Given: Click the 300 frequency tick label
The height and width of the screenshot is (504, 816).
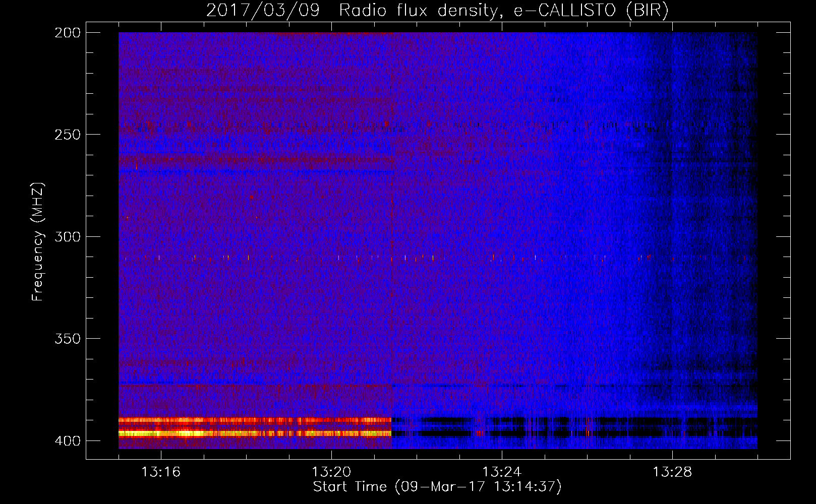Looking at the screenshot, I should coord(68,236).
